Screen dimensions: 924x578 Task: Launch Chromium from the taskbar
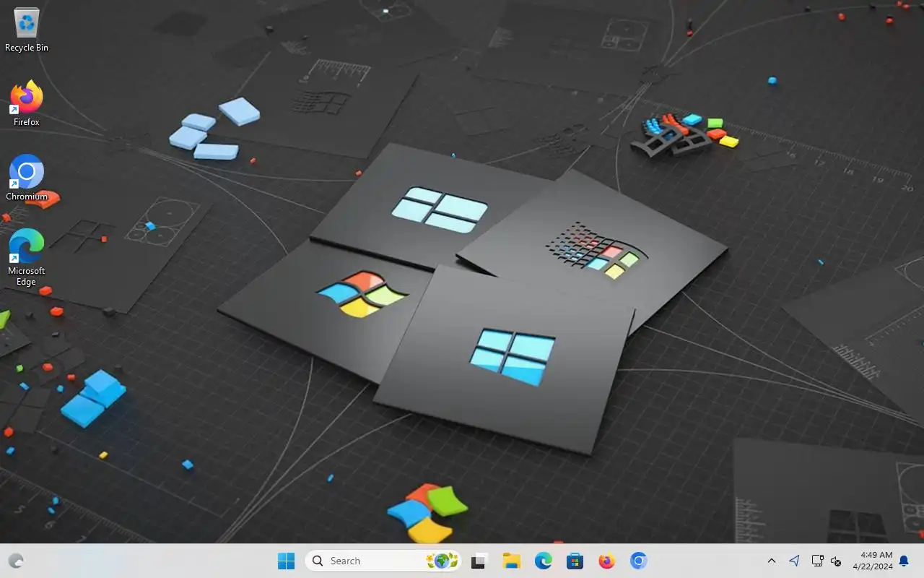[x=639, y=561]
